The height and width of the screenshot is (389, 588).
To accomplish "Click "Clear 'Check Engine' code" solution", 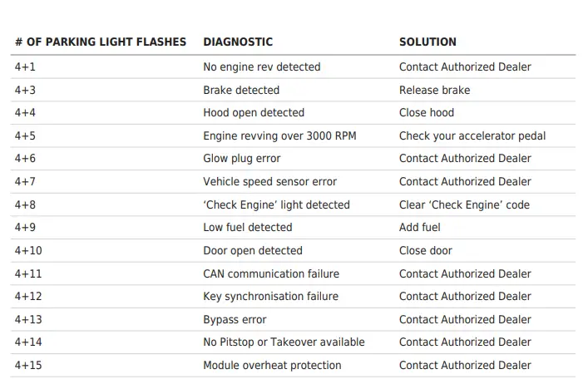I will (x=464, y=204).
